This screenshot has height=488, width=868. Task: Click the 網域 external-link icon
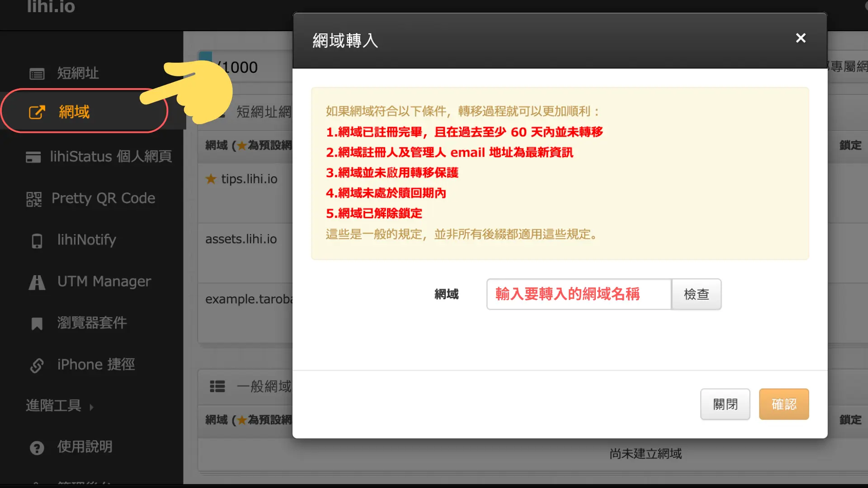click(37, 112)
